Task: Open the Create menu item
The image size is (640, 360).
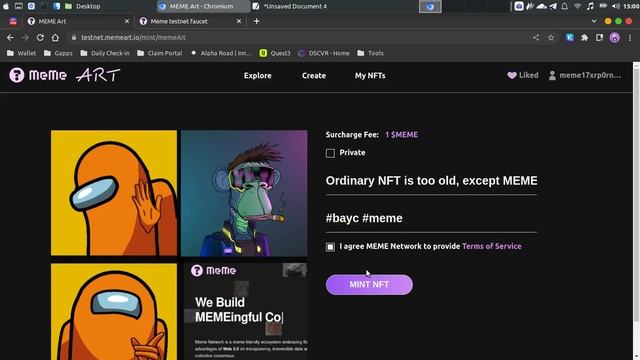Action: tap(314, 76)
